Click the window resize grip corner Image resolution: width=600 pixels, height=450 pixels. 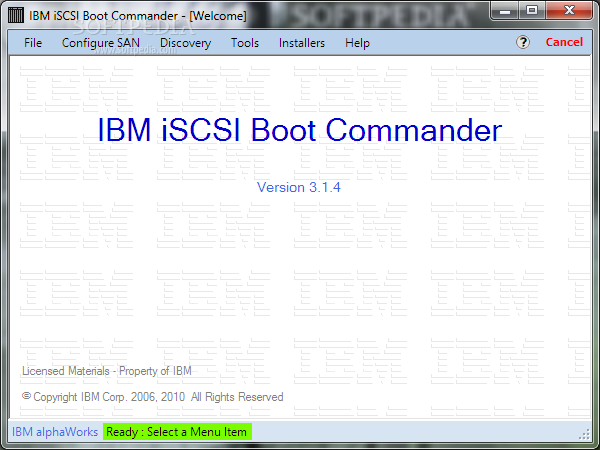click(584, 434)
